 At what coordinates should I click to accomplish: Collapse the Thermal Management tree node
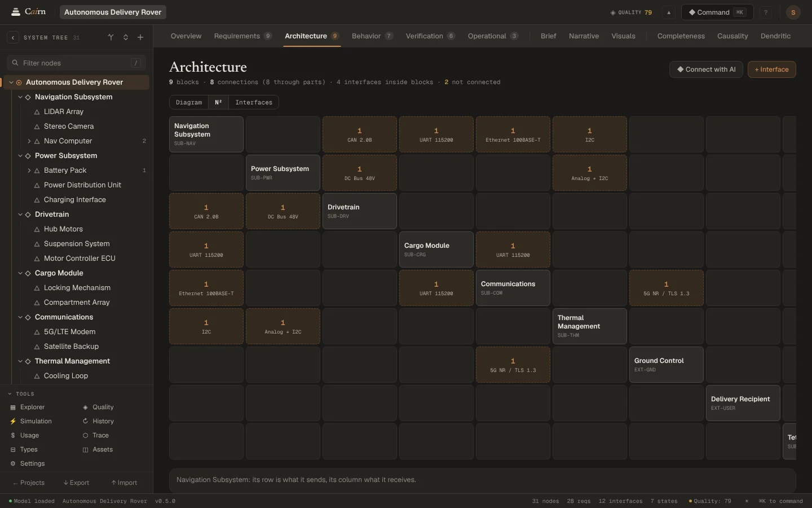[20, 361]
